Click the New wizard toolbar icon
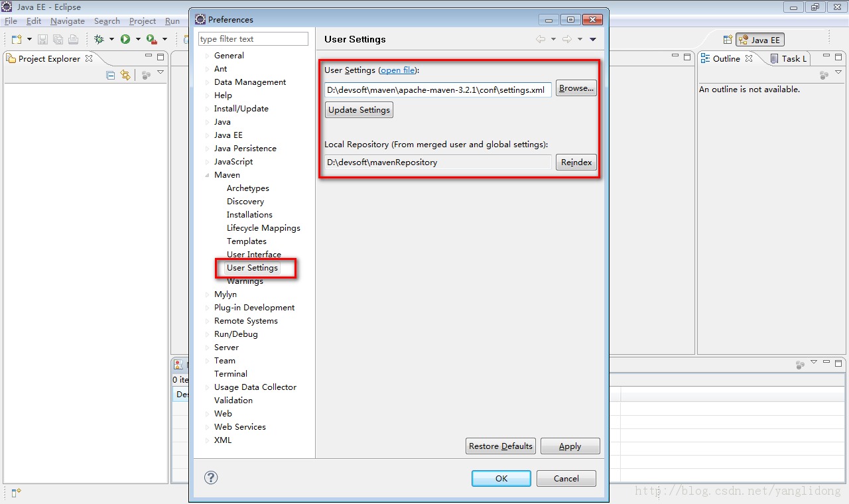The image size is (849, 504). click(x=17, y=39)
